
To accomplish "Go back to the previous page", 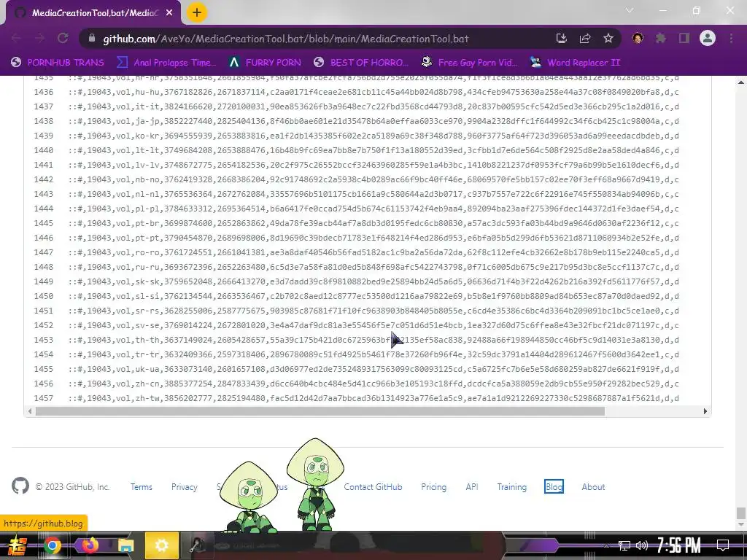I will [16, 39].
